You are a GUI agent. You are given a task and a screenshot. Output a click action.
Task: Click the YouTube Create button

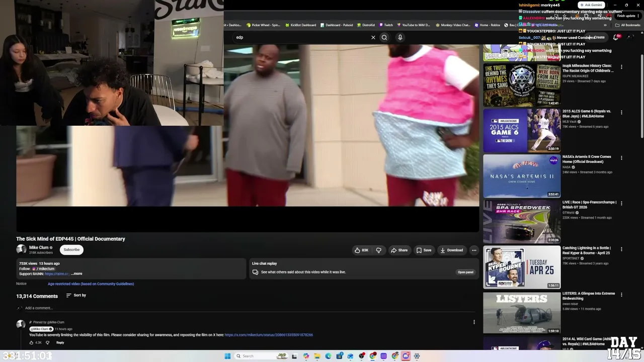597,37
